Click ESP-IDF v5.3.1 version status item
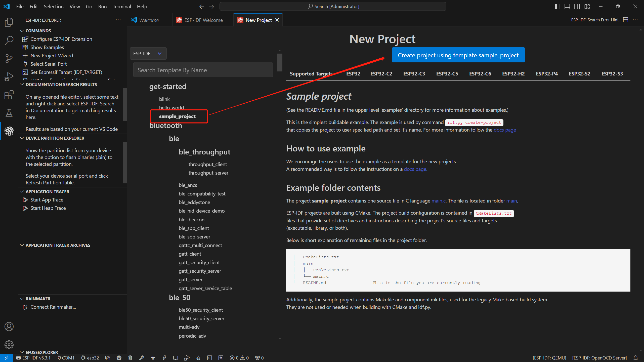The width and height of the screenshot is (644, 362). (x=33, y=358)
